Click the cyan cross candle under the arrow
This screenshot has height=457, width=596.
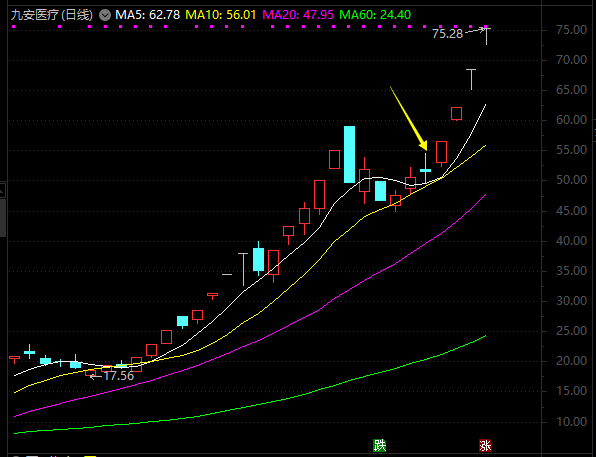pyautogui.click(x=425, y=168)
